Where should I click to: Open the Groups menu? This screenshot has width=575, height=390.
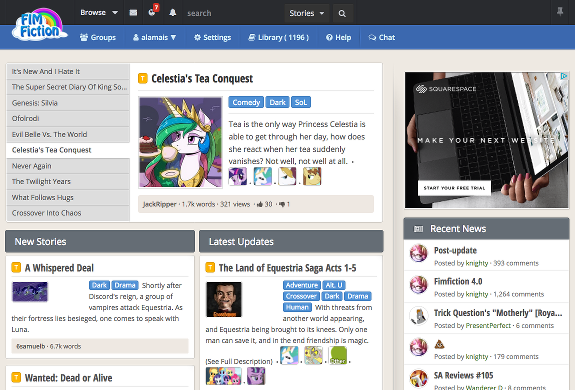tap(98, 37)
